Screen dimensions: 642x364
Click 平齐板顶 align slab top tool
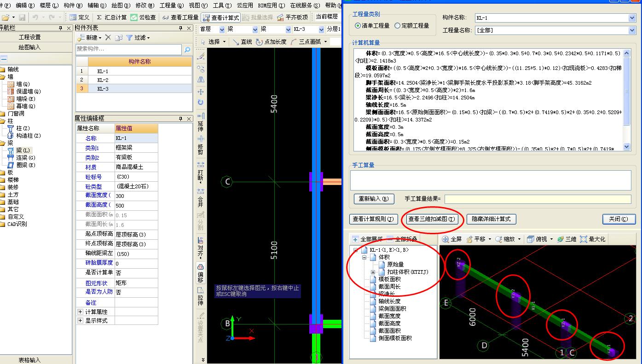point(294,17)
